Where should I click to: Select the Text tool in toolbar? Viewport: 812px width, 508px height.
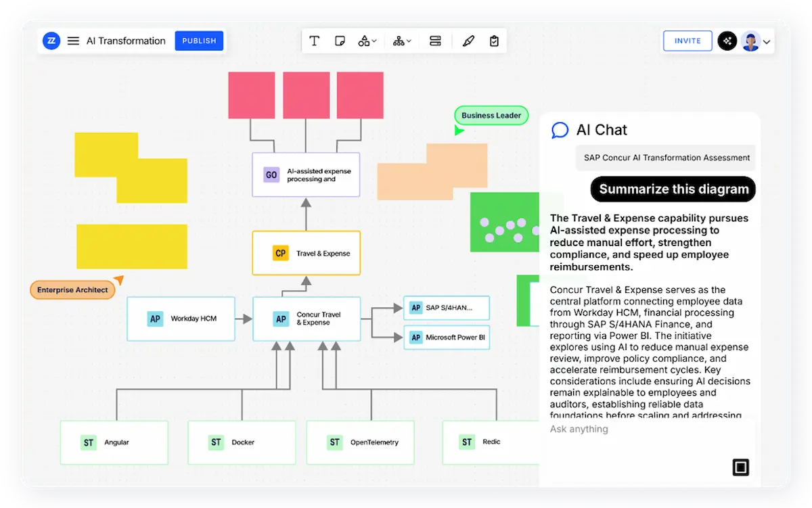click(314, 41)
